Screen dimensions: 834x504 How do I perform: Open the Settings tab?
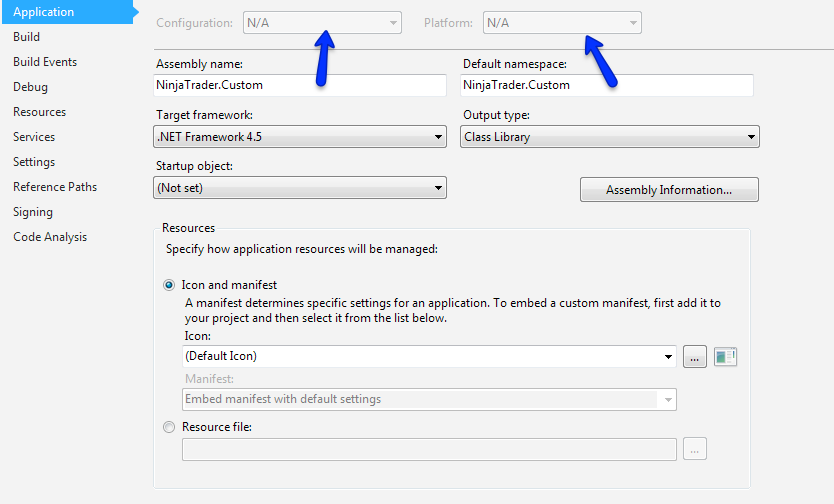pos(34,162)
